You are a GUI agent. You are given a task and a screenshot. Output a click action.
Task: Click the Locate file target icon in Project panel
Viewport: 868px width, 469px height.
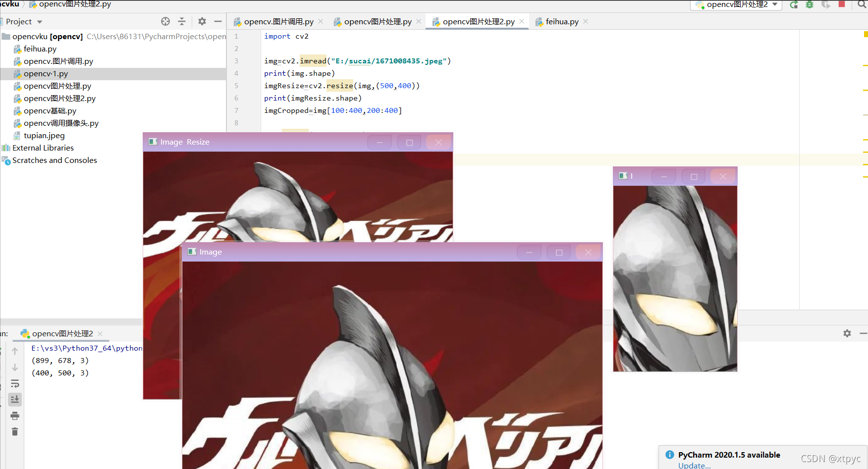(x=165, y=21)
